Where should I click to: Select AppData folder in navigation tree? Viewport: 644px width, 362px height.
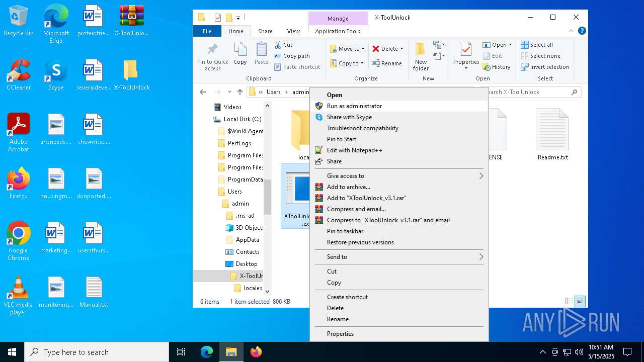point(243,240)
